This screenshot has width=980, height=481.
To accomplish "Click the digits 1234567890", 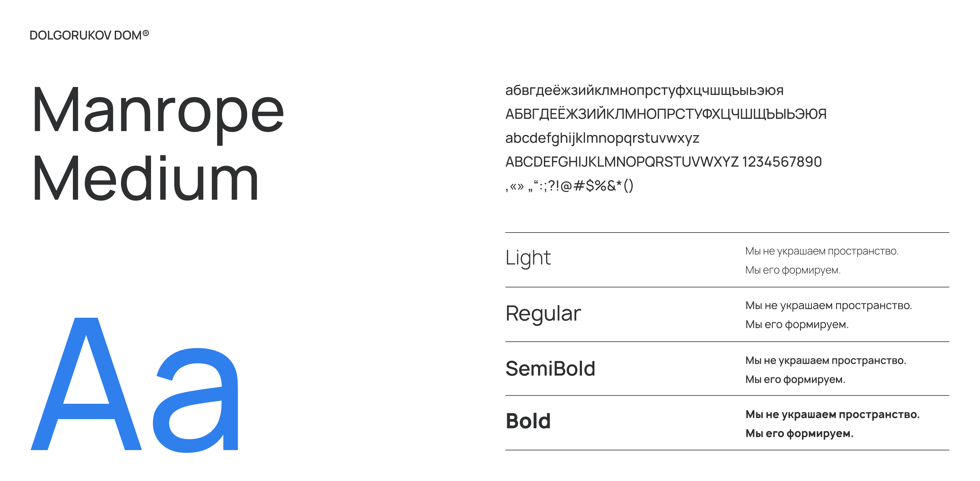I will [x=782, y=162].
